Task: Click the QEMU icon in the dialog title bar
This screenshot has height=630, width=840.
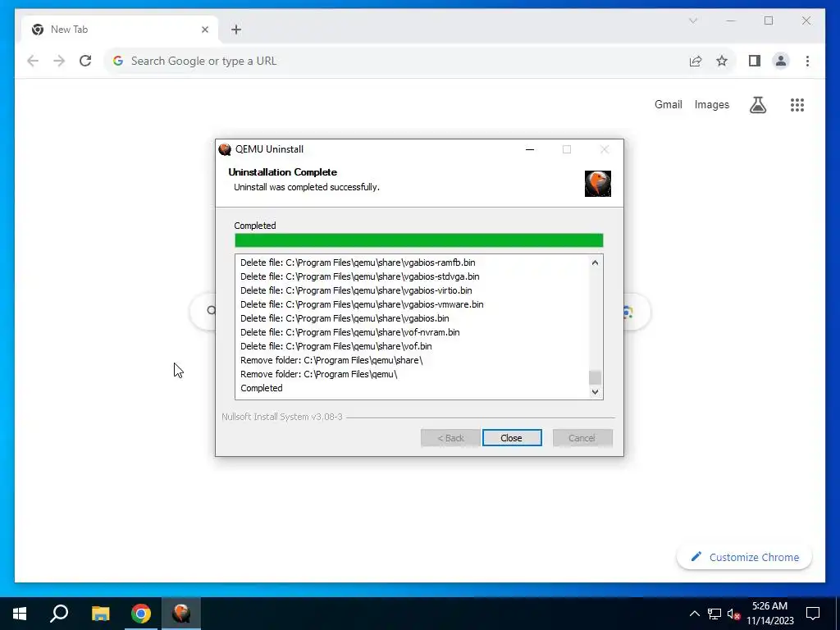Action: coord(225,149)
